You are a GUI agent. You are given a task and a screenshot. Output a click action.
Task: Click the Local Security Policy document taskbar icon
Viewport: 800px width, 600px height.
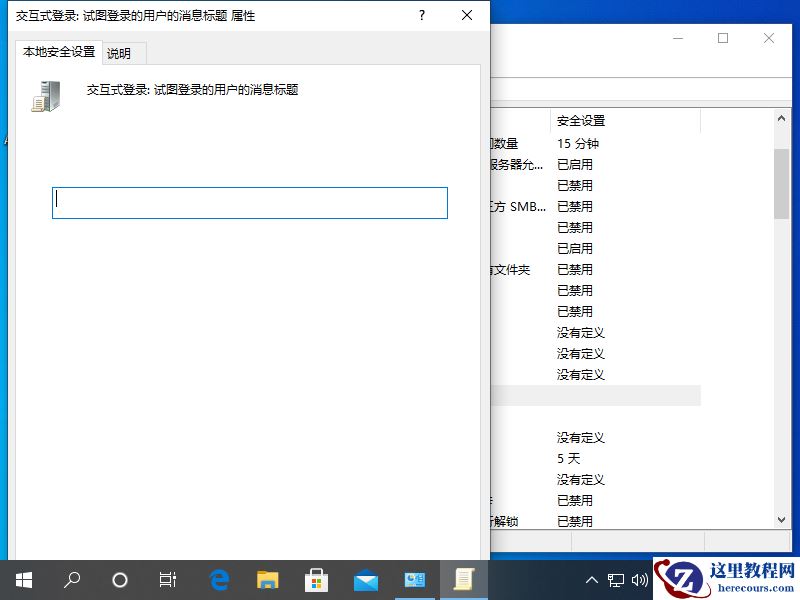[x=463, y=580]
